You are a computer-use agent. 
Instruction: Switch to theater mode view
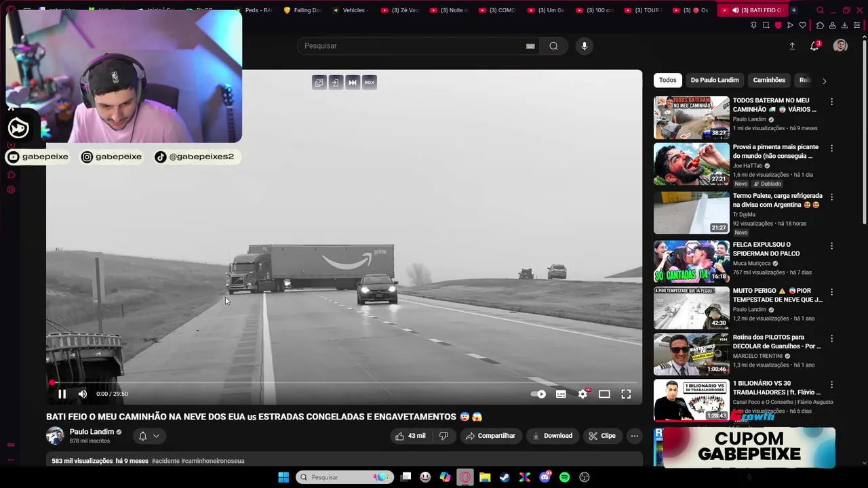(604, 394)
